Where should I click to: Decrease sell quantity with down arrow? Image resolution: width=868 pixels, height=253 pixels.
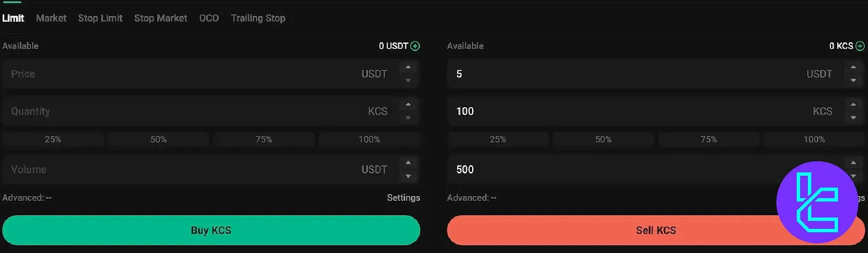[x=853, y=118]
